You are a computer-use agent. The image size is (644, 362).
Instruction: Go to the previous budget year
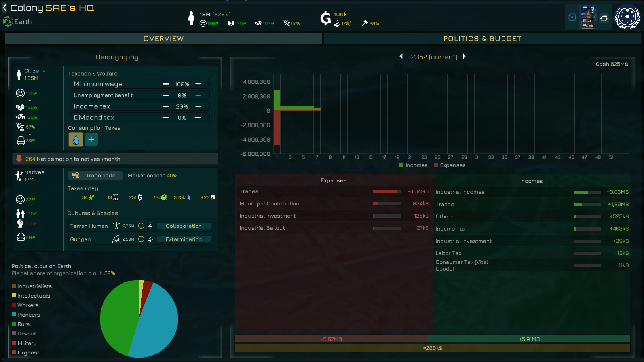tap(401, 57)
